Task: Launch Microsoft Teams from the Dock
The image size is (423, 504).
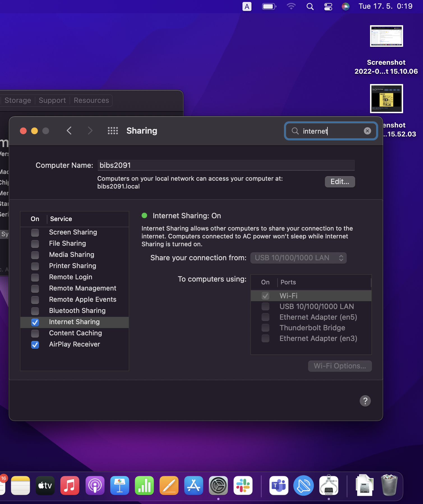Action: [x=279, y=486]
